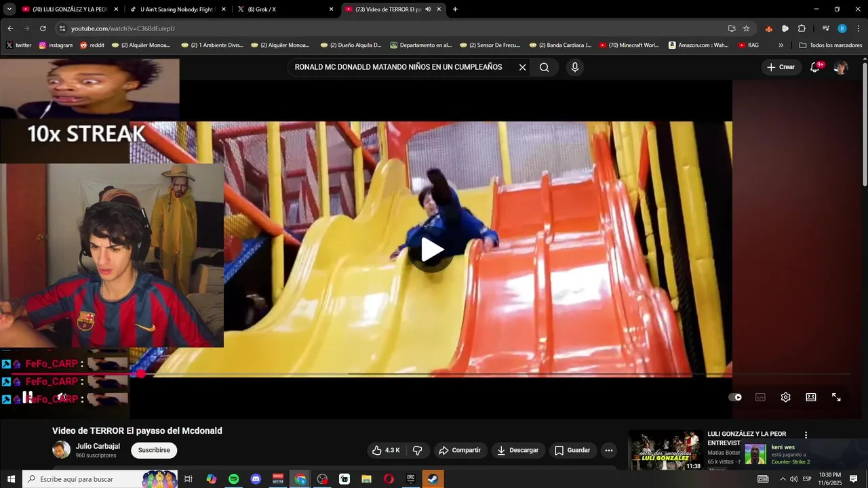Switch to U Ain't Scaring Nobody tab

click(x=178, y=9)
